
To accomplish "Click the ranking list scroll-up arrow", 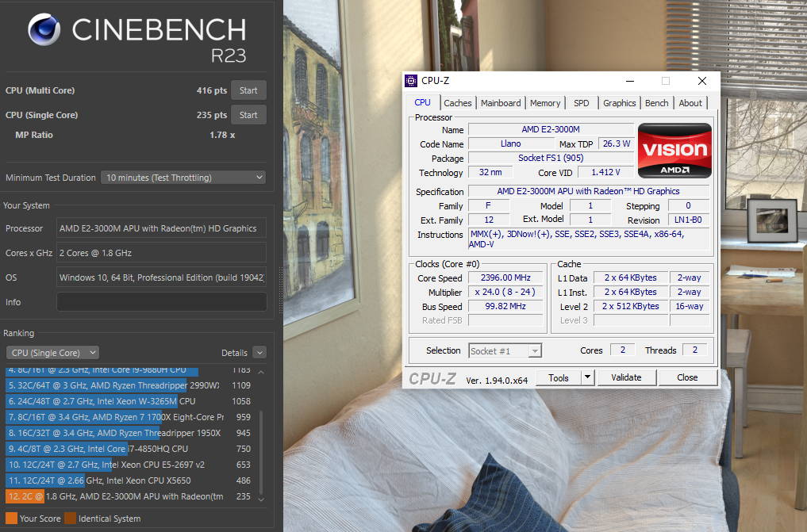I will [261, 372].
